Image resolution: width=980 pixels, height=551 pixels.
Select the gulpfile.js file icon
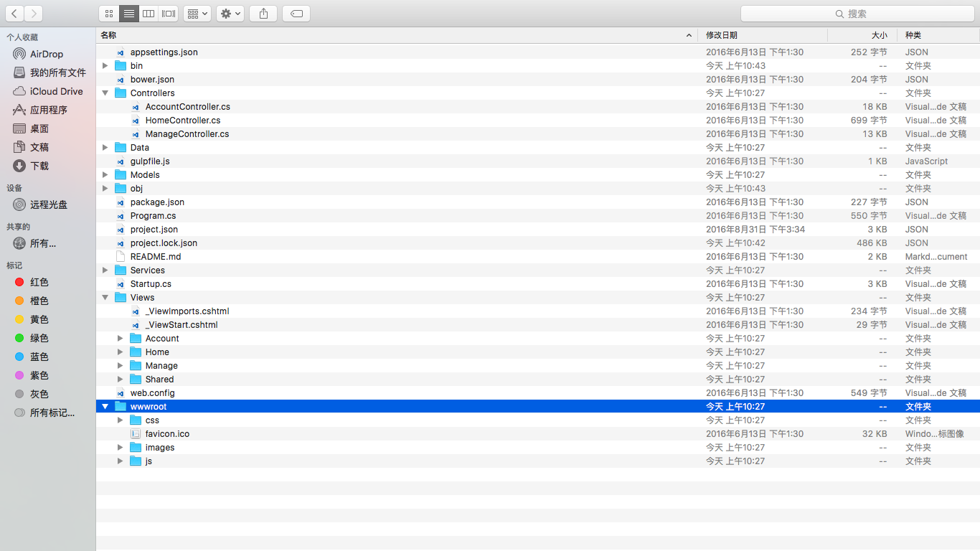point(121,161)
